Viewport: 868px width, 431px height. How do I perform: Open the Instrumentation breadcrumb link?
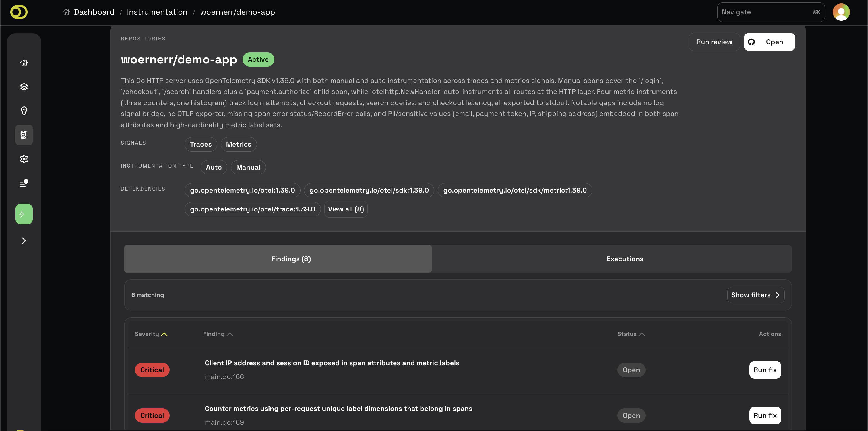[x=157, y=12]
